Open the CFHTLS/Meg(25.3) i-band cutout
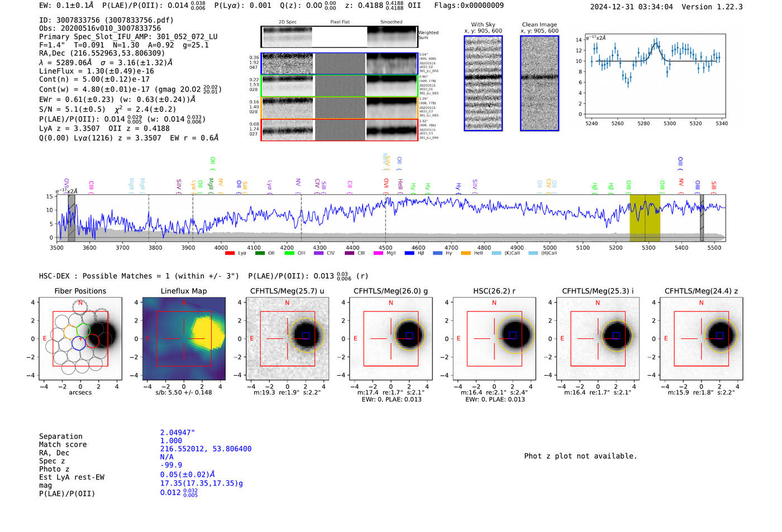Image resolution: width=782 pixels, height=532 pixels. point(598,338)
